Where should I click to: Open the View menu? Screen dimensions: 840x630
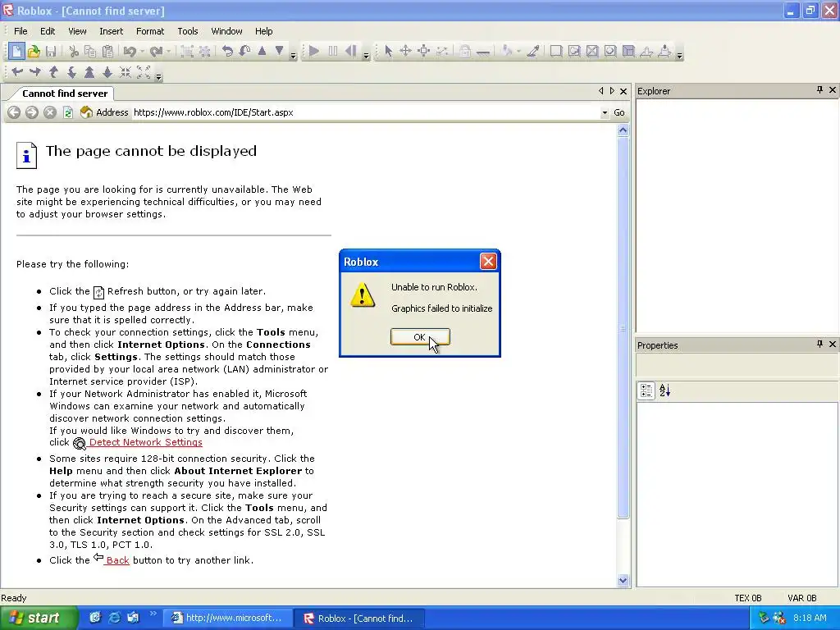[x=77, y=31]
